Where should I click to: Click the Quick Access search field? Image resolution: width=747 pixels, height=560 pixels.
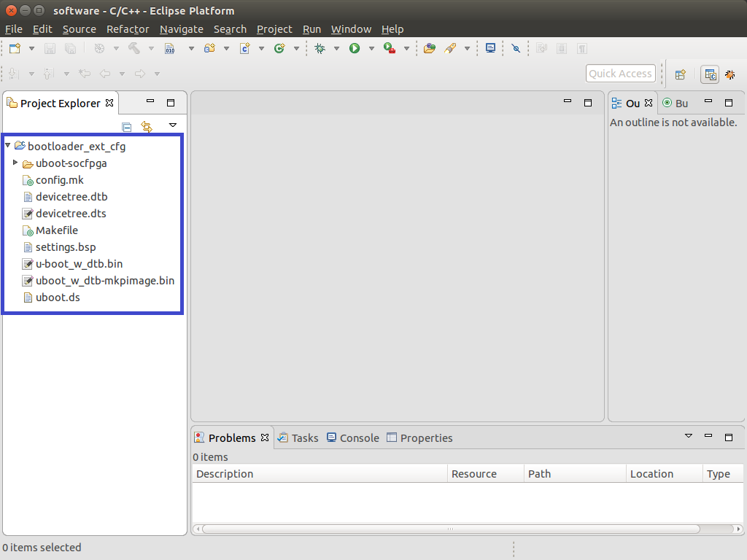619,74
